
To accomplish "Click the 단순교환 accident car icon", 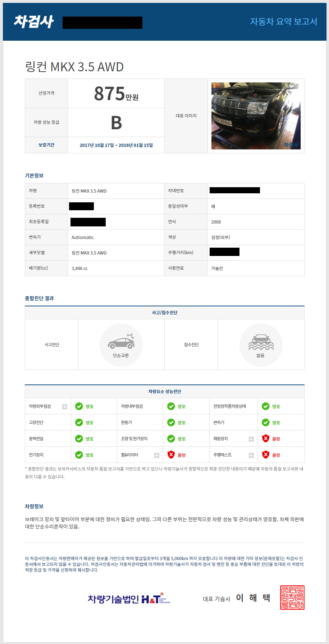I will pos(121,342).
